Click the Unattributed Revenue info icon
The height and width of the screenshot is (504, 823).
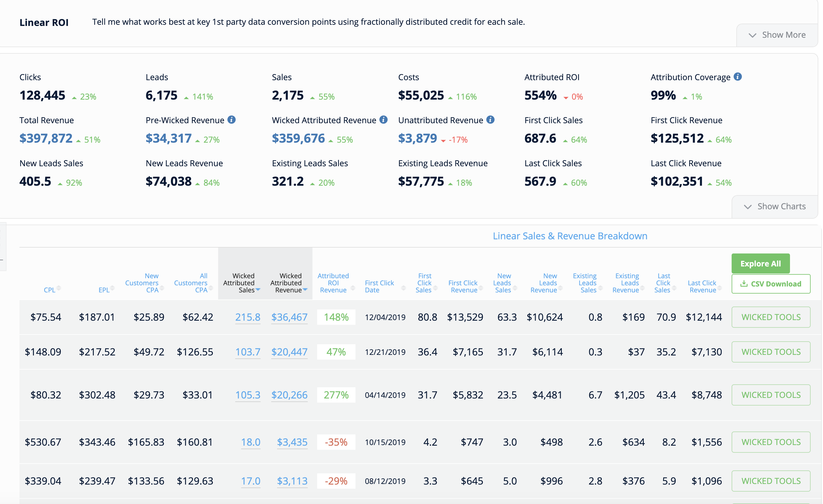[490, 120]
